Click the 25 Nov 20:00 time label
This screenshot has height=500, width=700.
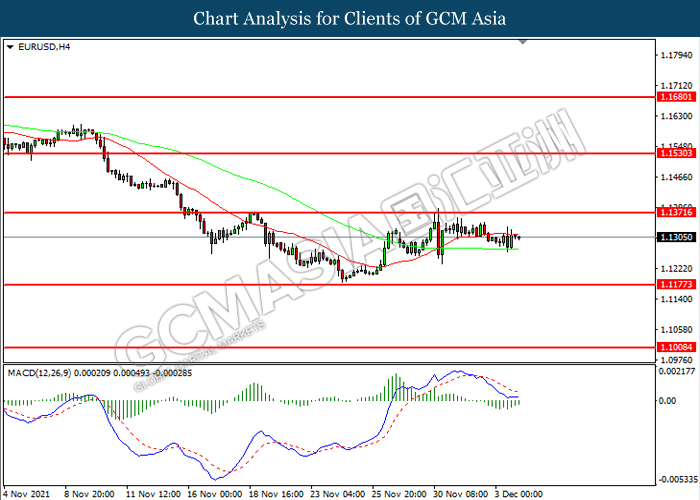click(400, 494)
